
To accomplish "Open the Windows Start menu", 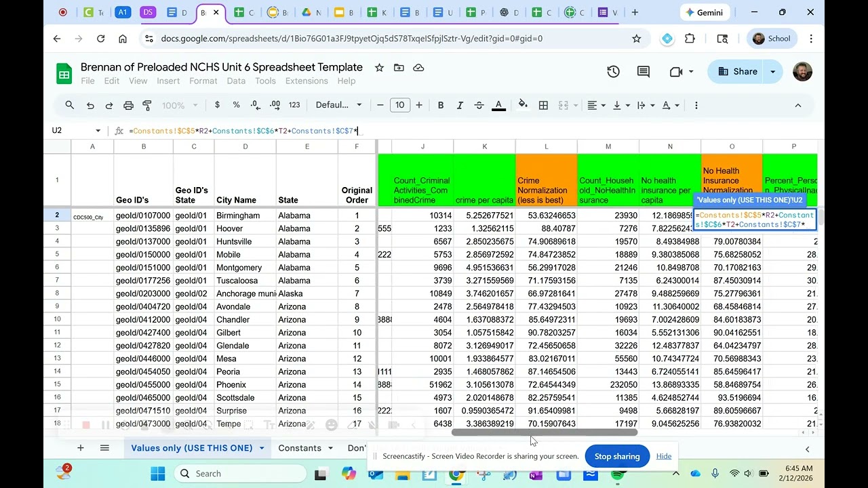I will [157, 473].
